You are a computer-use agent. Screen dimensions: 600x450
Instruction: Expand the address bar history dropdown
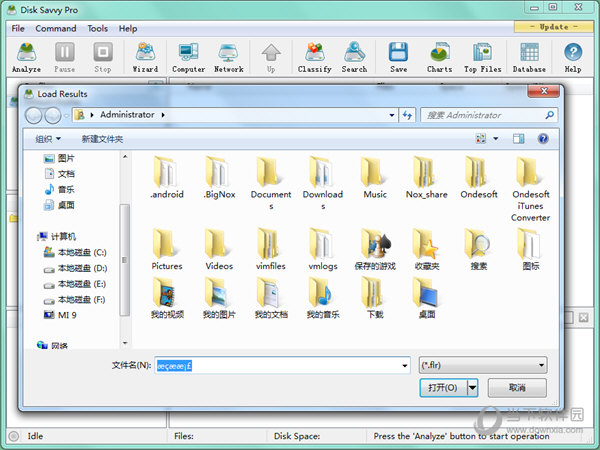[x=392, y=115]
